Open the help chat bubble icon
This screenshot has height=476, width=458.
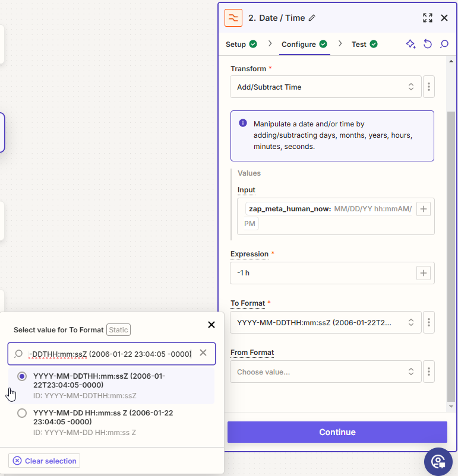[x=439, y=461]
